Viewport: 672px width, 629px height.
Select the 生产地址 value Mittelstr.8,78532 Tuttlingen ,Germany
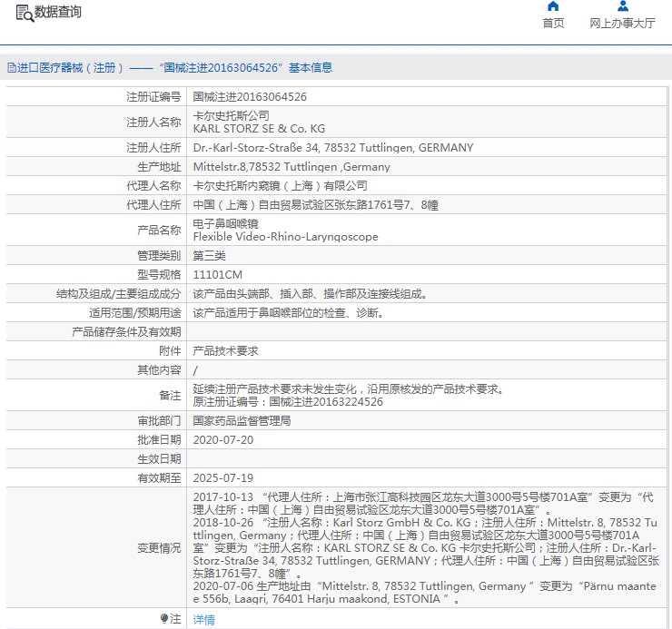pos(292,167)
